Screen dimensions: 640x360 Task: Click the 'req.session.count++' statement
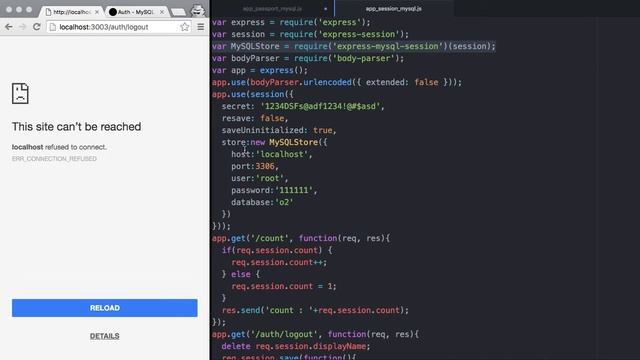pyautogui.click(x=279, y=262)
